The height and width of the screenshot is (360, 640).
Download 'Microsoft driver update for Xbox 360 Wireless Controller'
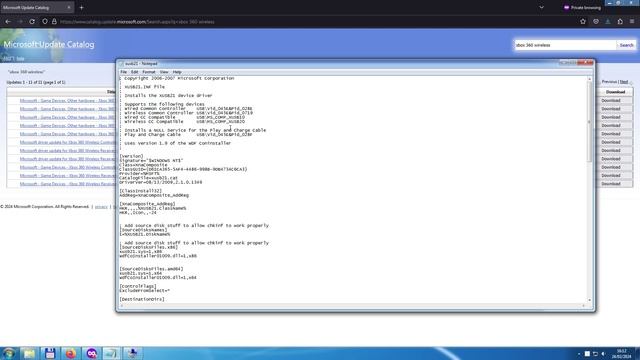(x=611, y=142)
